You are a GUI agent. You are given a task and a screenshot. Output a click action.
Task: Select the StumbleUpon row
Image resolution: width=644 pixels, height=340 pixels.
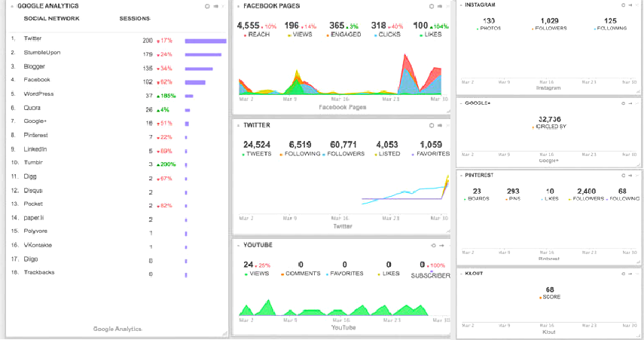point(118,53)
